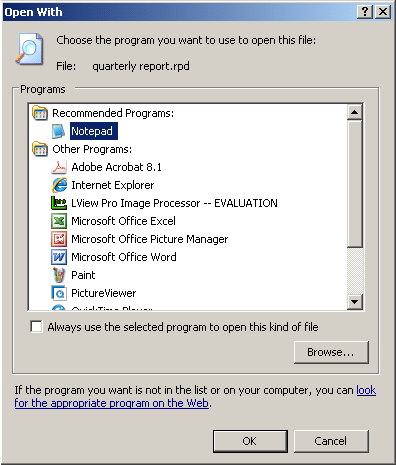Enable Always use the selected program checkbox
Screen dimensions: 396x465
pos(36,327)
